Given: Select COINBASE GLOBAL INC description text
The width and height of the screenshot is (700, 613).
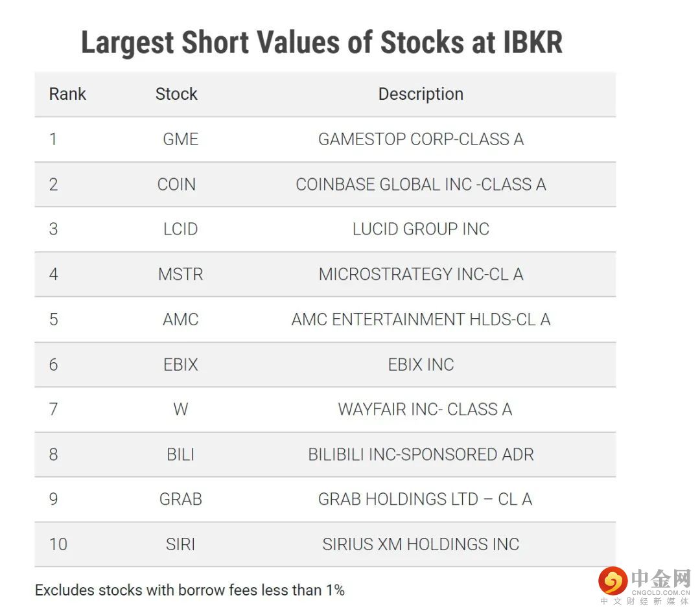Looking at the screenshot, I should [421, 184].
